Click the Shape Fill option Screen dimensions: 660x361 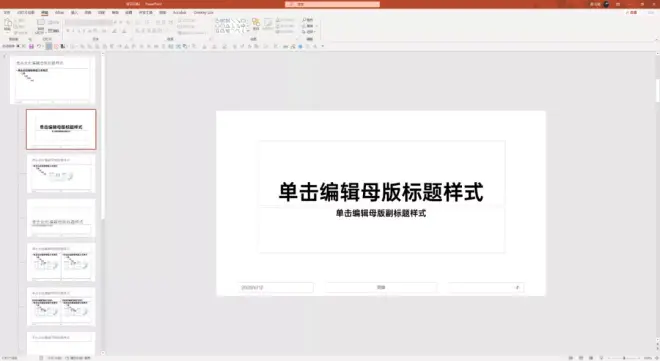(x=285, y=20)
